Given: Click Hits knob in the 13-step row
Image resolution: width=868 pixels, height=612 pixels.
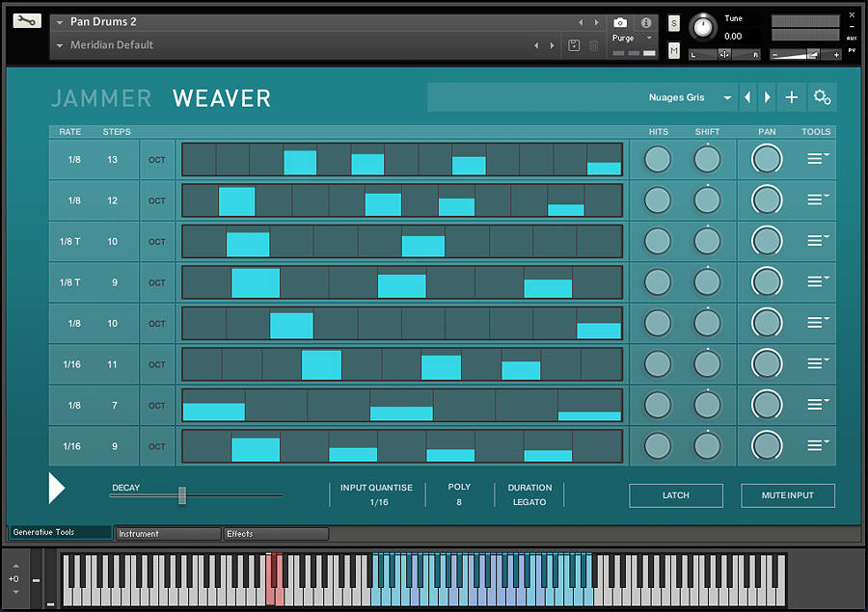Looking at the screenshot, I should 658,159.
